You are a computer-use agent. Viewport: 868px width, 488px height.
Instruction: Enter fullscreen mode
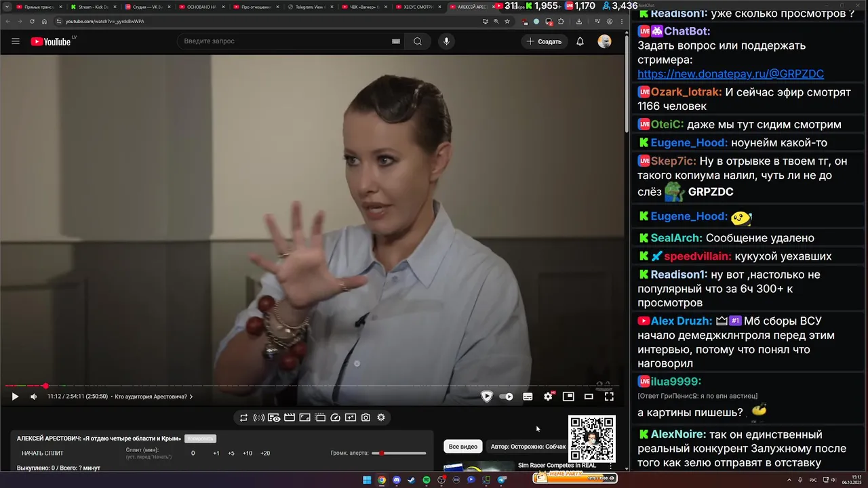coord(609,396)
